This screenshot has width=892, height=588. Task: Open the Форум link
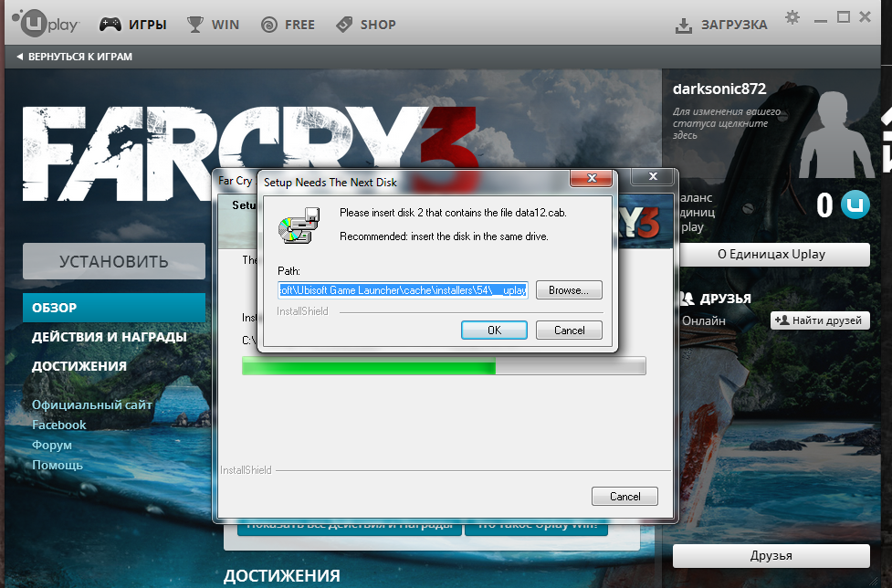click(52, 445)
